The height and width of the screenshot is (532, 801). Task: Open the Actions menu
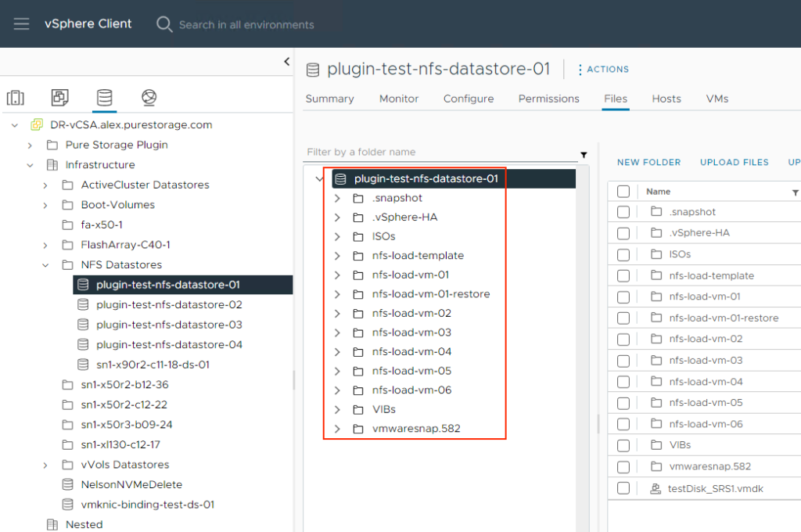point(603,70)
